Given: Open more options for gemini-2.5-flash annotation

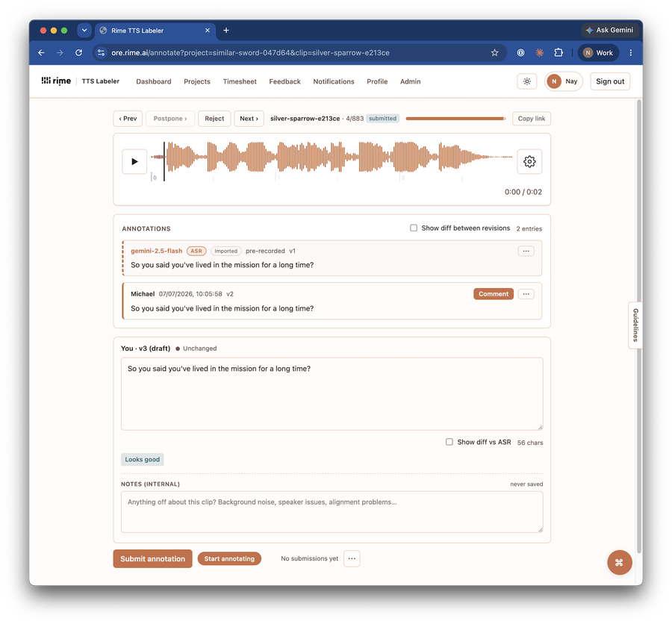Looking at the screenshot, I should pos(526,251).
